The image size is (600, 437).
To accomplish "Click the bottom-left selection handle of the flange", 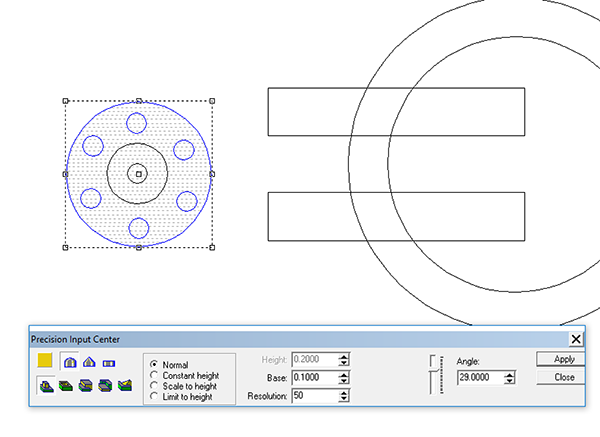I will coord(65,248).
